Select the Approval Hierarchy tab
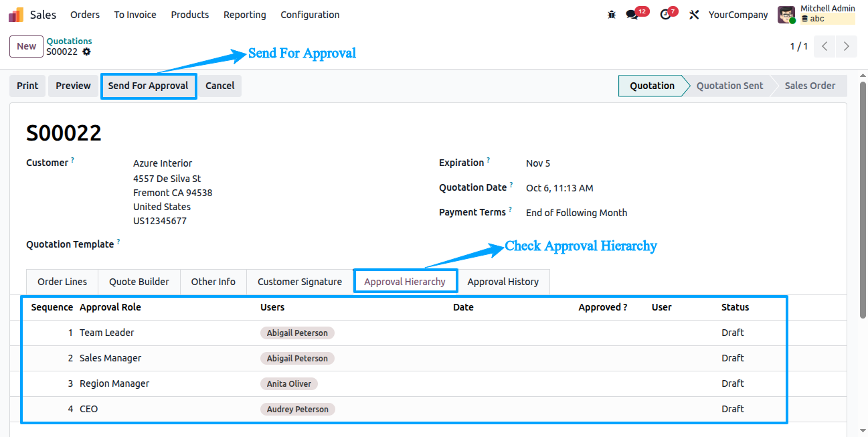 pyautogui.click(x=405, y=282)
